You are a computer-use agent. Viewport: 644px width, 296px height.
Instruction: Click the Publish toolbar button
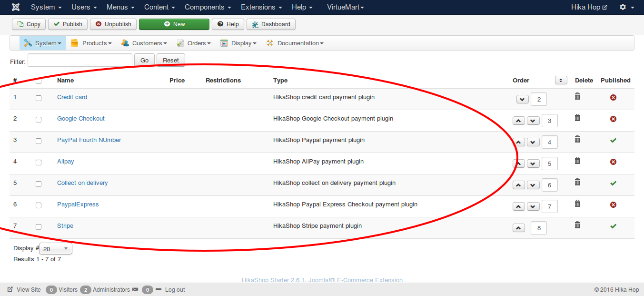(68, 24)
